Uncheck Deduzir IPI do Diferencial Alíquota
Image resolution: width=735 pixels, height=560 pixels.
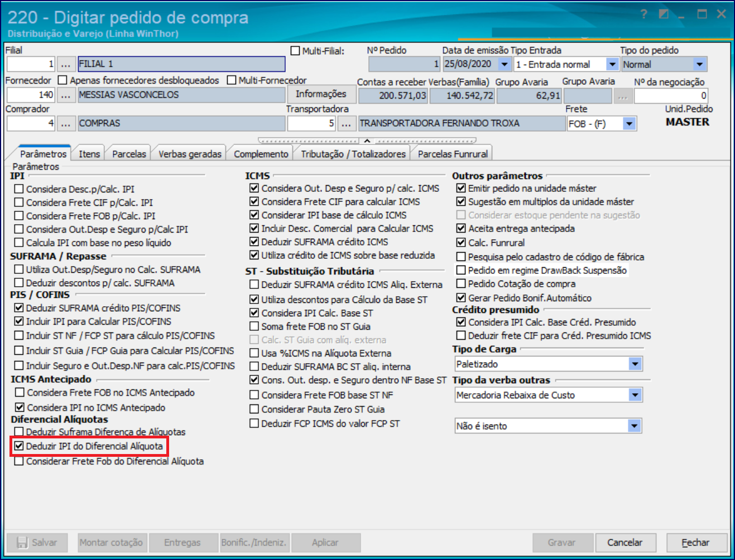pyautogui.click(x=19, y=446)
